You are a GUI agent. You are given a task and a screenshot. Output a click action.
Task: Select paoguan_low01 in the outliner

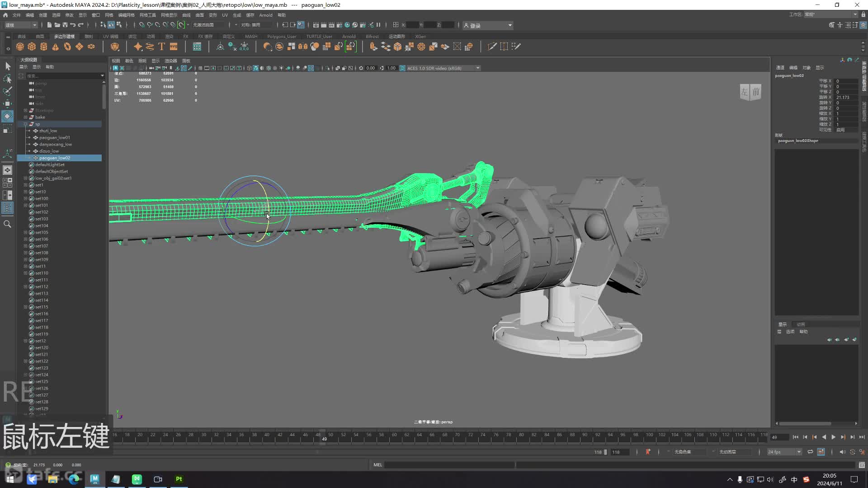(x=54, y=137)
